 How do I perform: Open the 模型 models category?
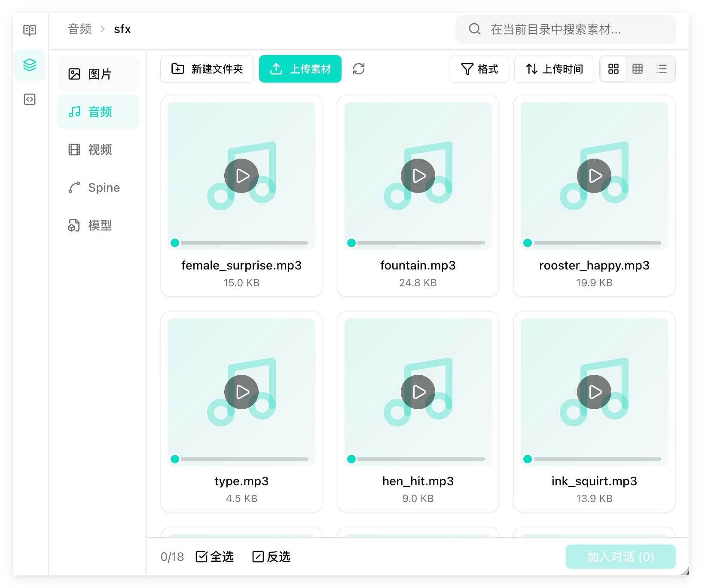tap(98, 225)
